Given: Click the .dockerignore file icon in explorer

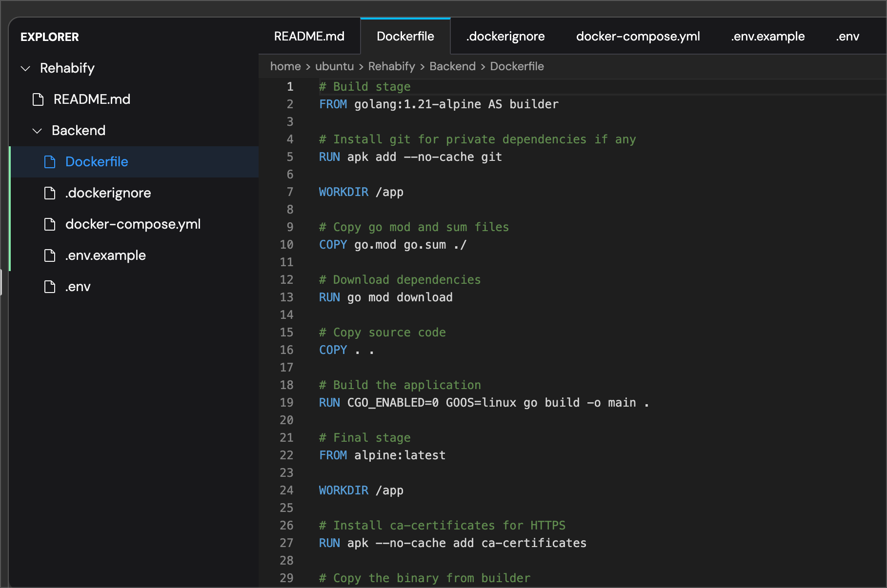Looking at the screenshot, I should (x=50, y=193).
